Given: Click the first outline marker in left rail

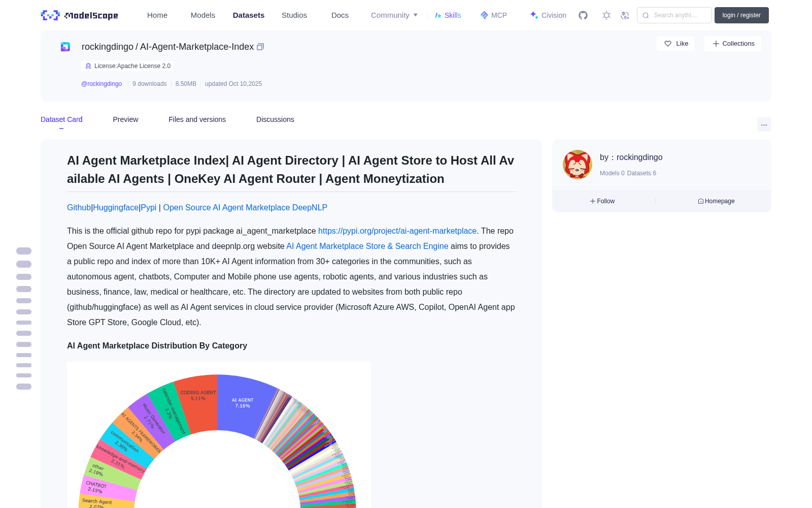Looking at the screenshot, I should [x=24, y=251].
